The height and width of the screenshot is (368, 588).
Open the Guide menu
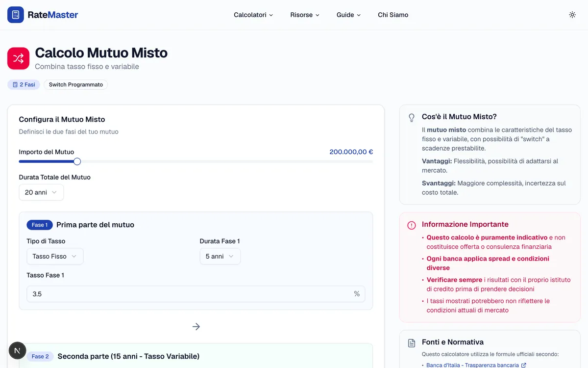click(x=348, y=15)
